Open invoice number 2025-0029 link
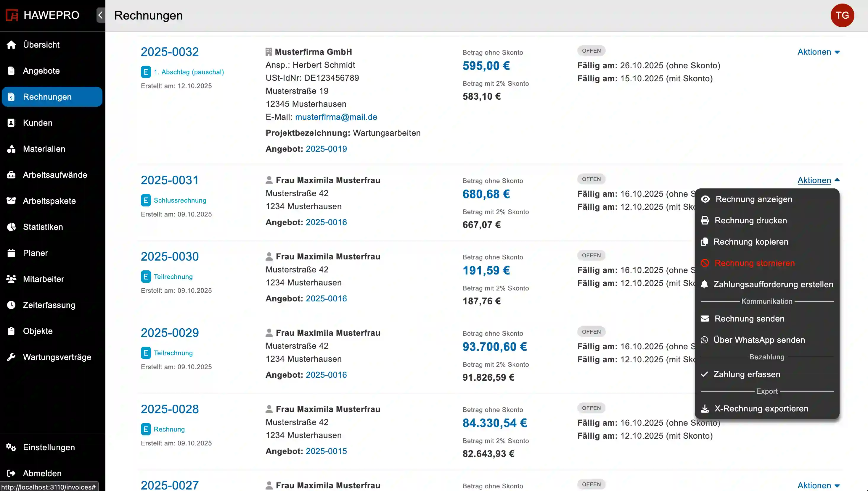868x491 pixels. click(x=170, y=333)
